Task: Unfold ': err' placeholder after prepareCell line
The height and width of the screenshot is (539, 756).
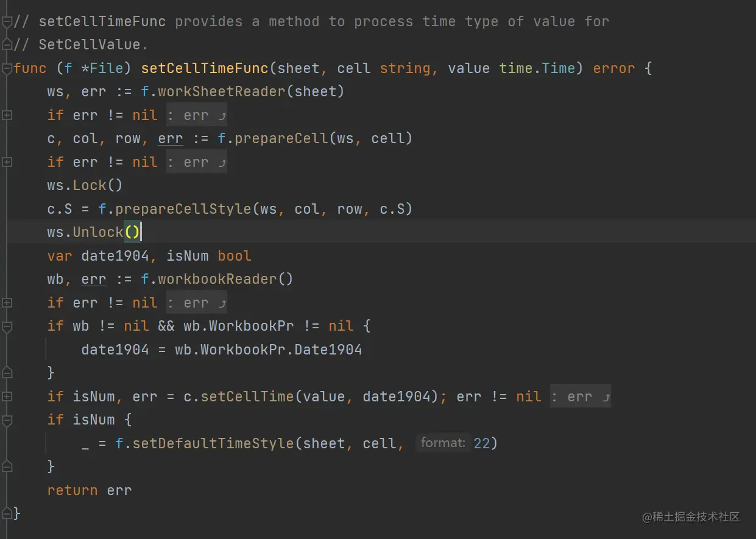Action: [x=197, y=162]
